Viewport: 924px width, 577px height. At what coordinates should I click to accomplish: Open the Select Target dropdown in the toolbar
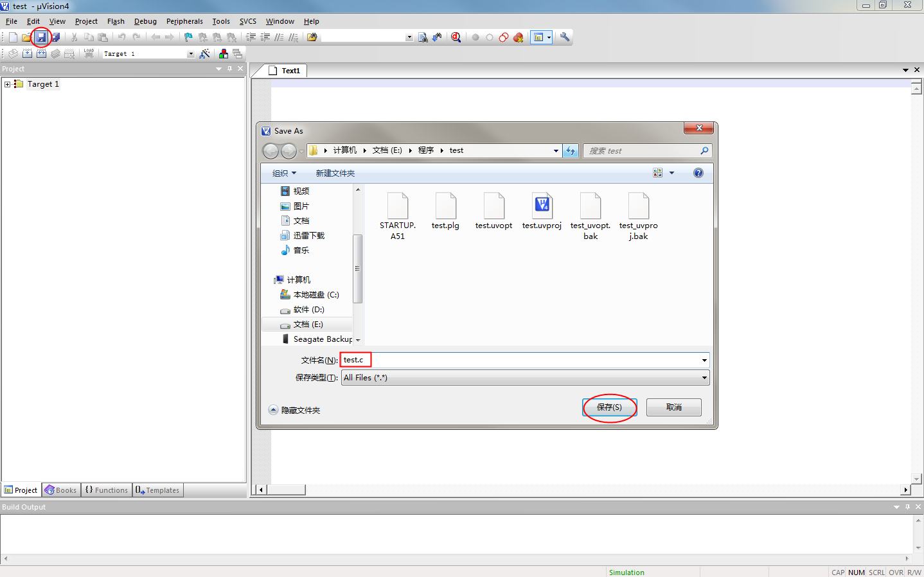190,54
